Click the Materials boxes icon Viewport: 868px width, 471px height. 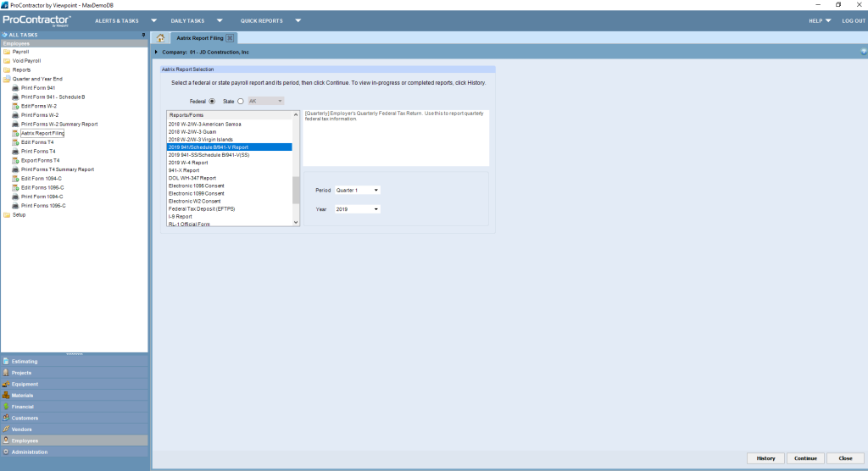tap(6, 395)
